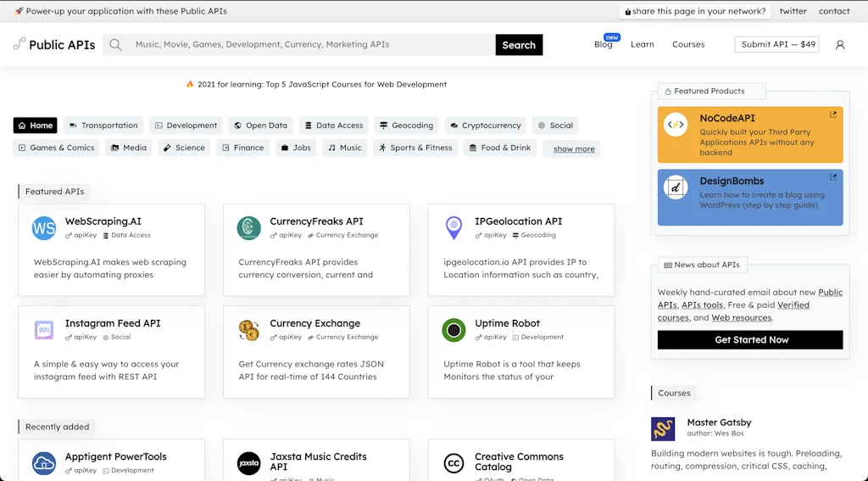868x481 pixels.
Task: Select the Data Access category
Action: click(334, 126)
